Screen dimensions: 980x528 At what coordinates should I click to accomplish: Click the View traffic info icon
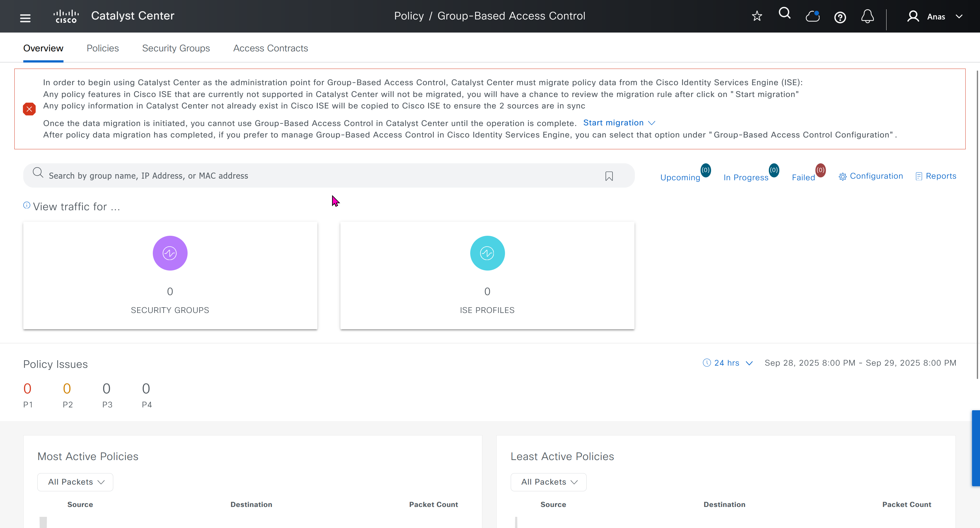point(26,205)
